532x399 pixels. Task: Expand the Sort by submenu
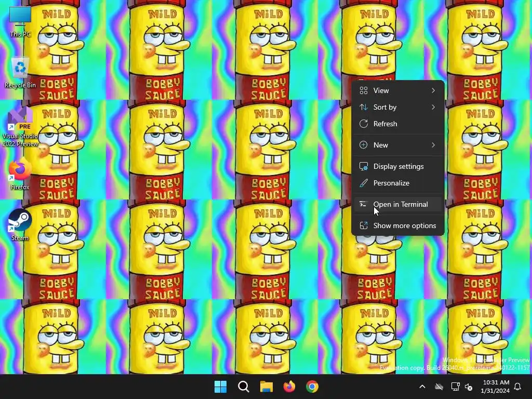[x=397, y=107]
